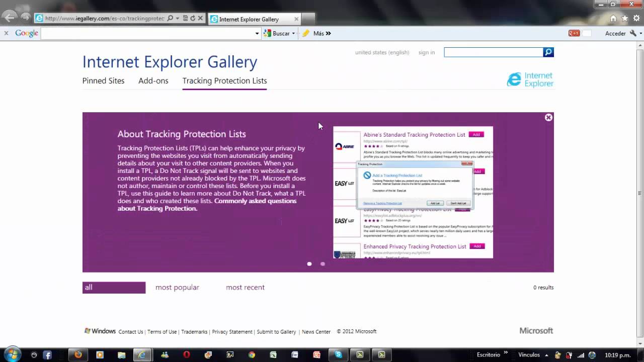Image resolution: width=644 pixels, height=362 pixels.
Task: Filter by most recent
Action: (245, 288)
